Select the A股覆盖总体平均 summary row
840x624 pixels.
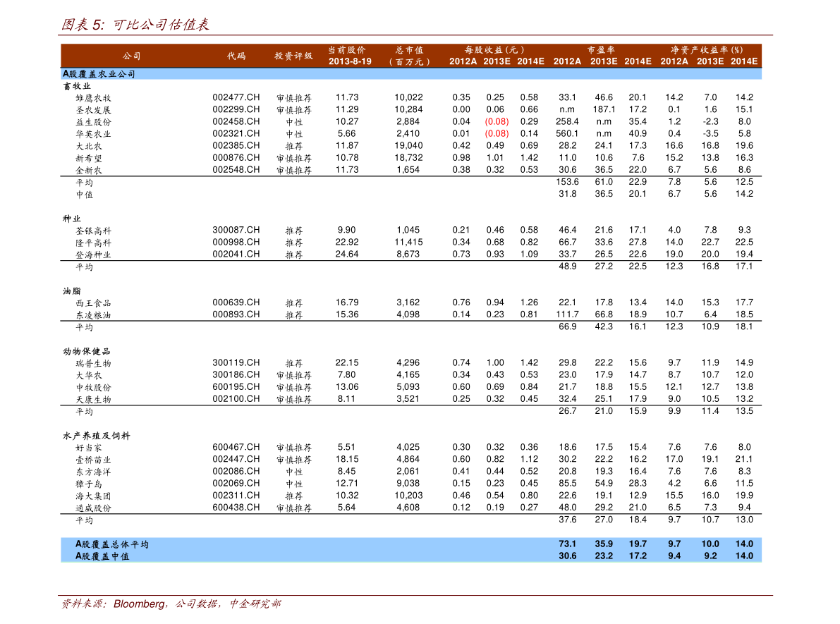[x=411, y=544]
